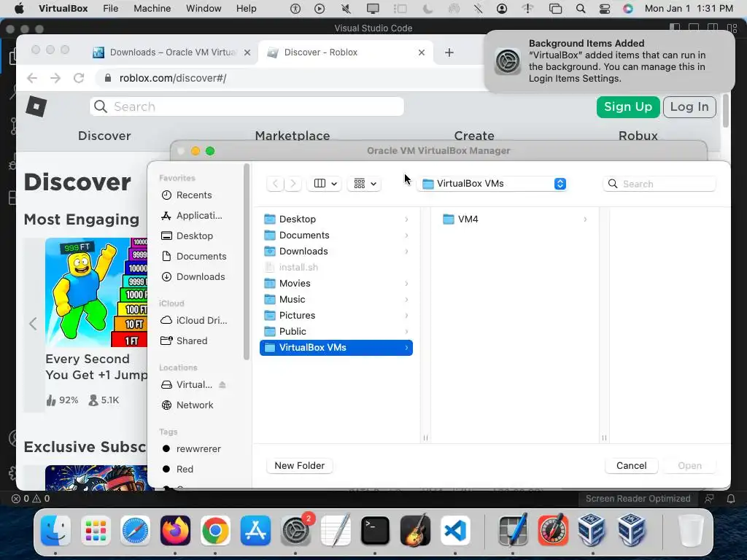The width and height of the screenshot is (747, 560).
Task: Open the VirtualBox VMs location popup
Action: 493,183
